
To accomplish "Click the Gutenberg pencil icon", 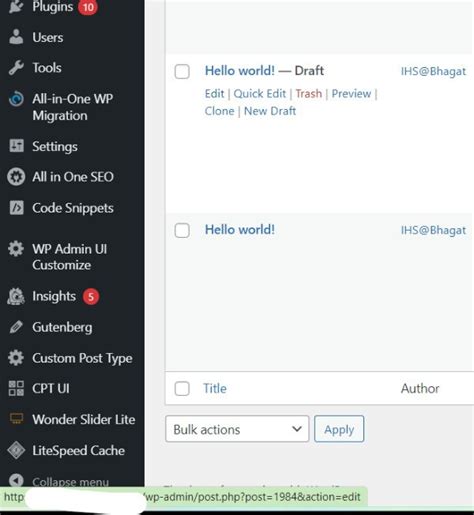I will [16, 327].
